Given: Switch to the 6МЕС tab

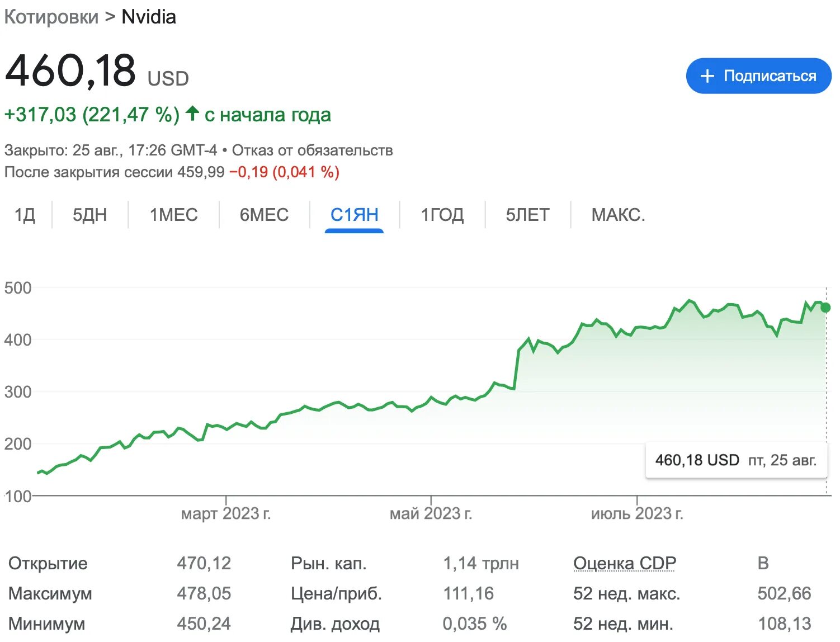Looking at the screenshot, I should (x=264, y=215).
